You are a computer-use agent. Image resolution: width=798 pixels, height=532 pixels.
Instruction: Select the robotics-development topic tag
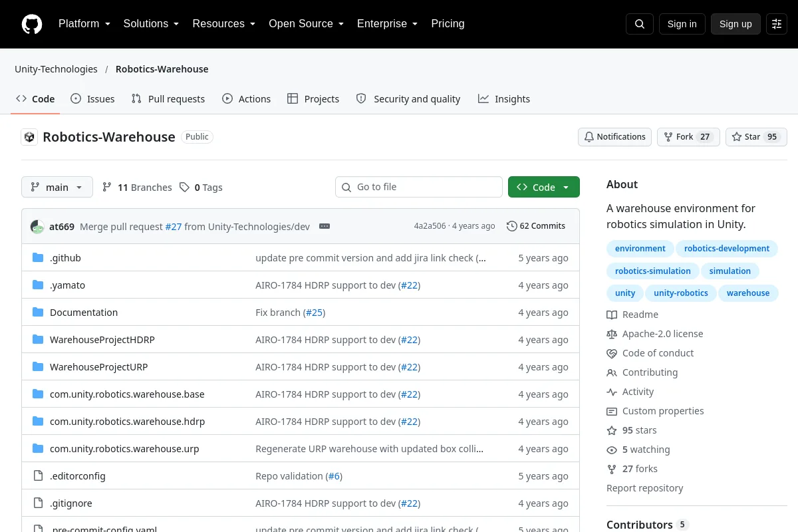tap(727, 249)
